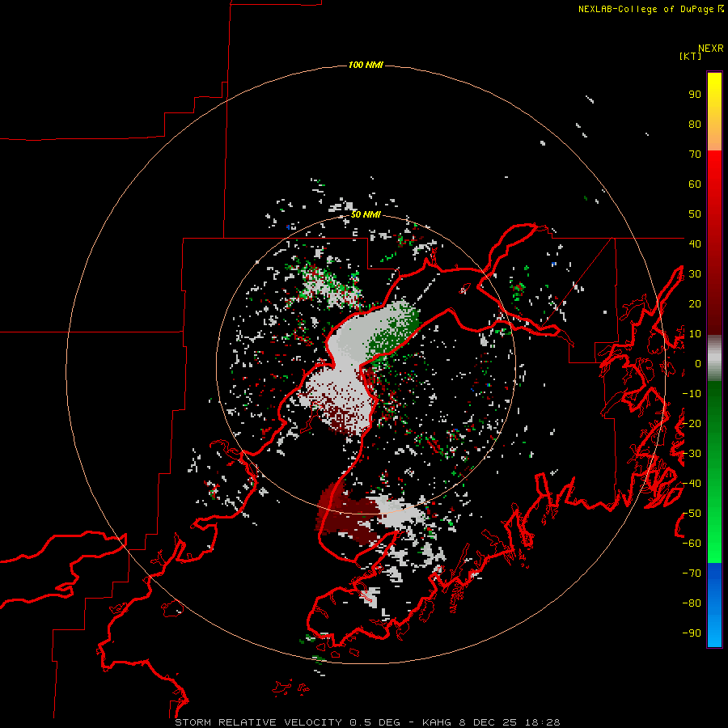
Task: Click the 0 value on velocity scale
Action: pyautogui.click(x=698, y=363)
